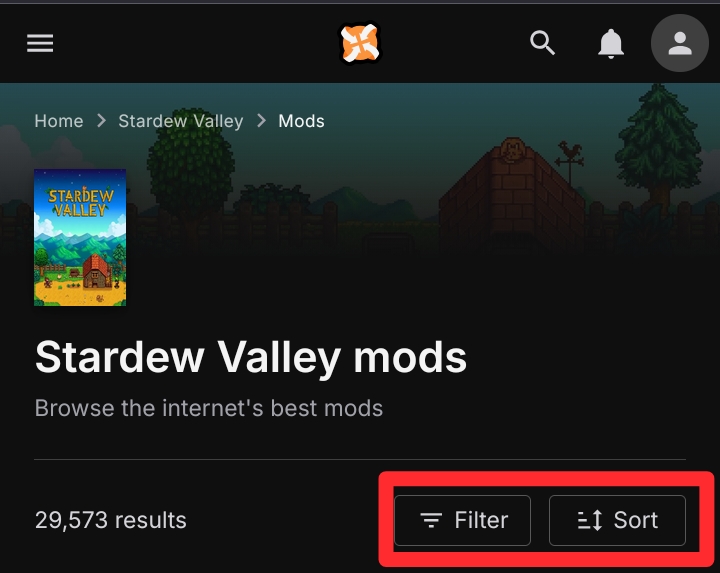
Task: Open the user profile avatar menu
Action: coord(680,43)
